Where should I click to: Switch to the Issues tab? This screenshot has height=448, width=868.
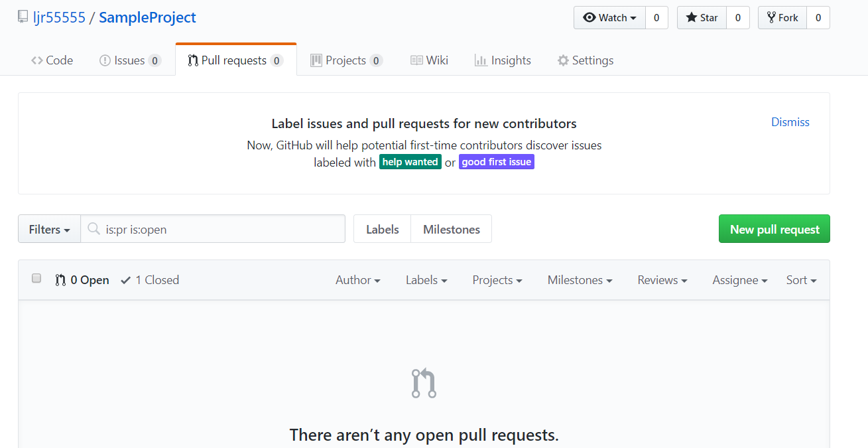(130, 60)
